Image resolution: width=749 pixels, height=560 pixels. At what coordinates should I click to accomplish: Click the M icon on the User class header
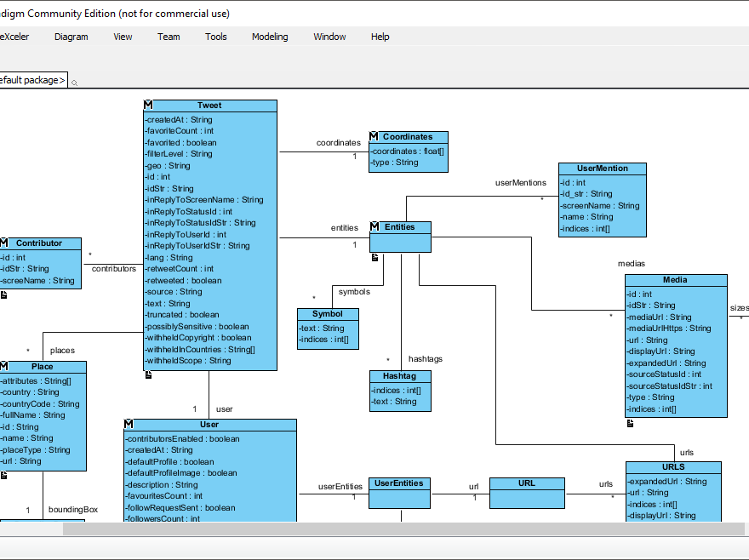tap(129, 423)
